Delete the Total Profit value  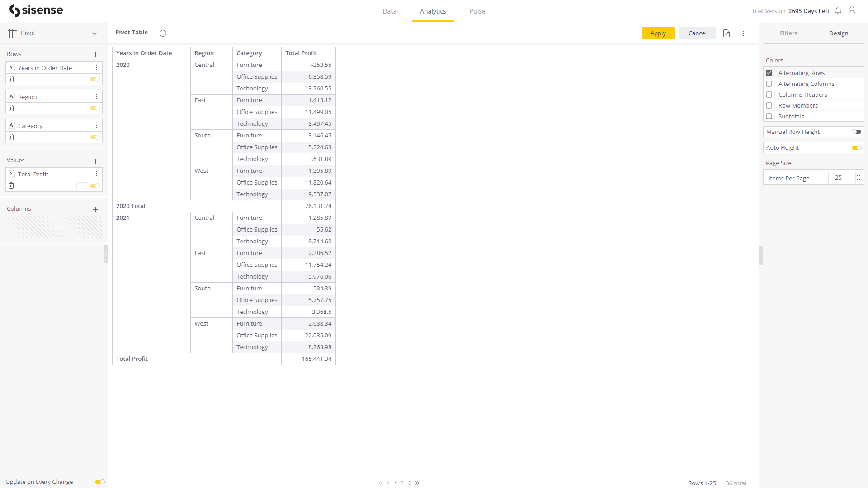(x=12, y=185)
